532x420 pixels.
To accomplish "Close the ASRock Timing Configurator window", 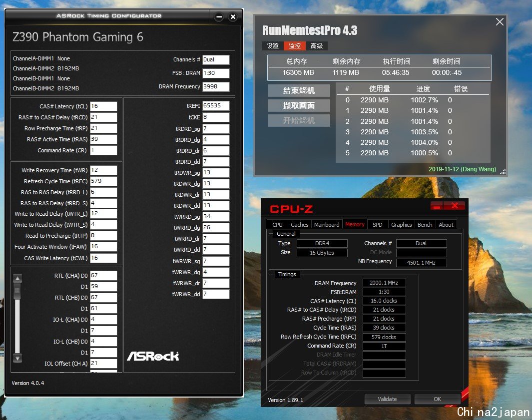I will [x=233, y=16].
